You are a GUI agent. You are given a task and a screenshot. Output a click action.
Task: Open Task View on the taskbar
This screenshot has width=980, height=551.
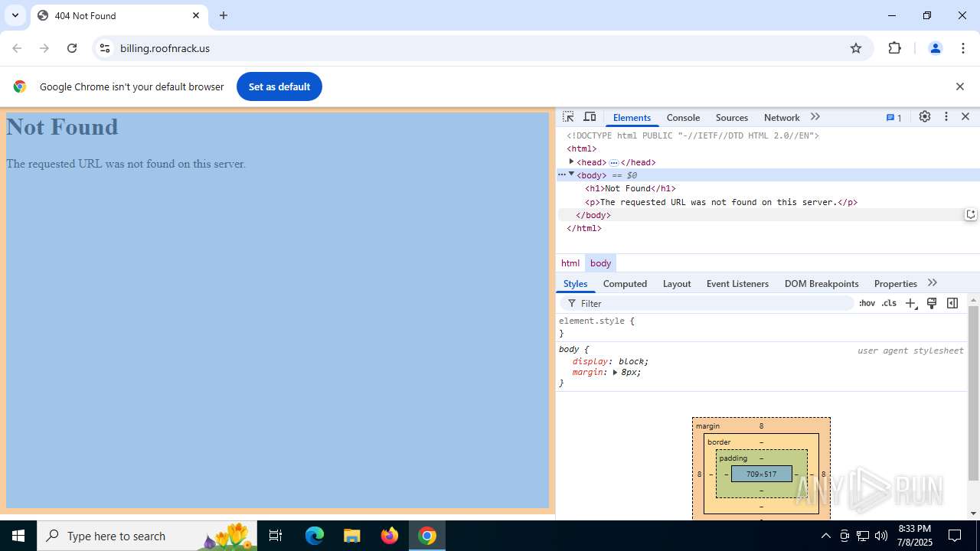coord(276,536)
